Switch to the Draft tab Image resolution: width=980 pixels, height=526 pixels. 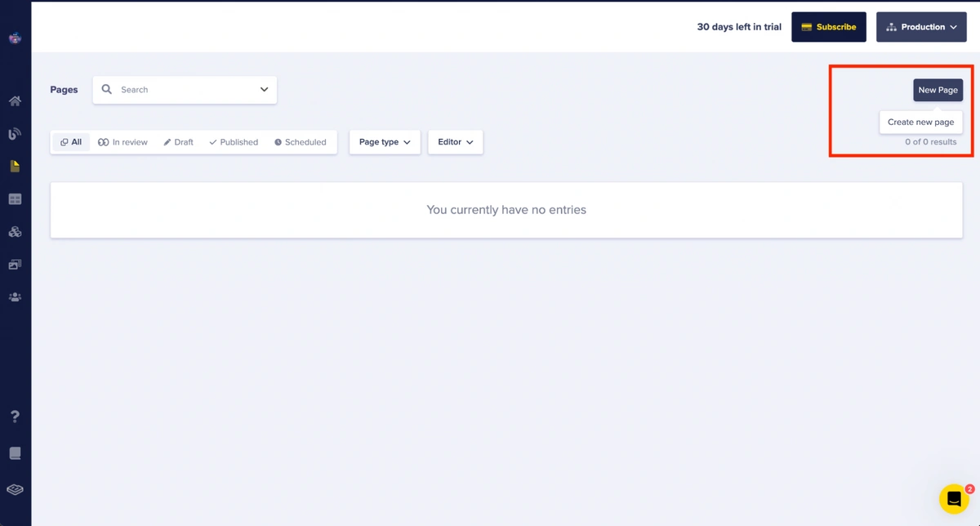pos(178,142)
